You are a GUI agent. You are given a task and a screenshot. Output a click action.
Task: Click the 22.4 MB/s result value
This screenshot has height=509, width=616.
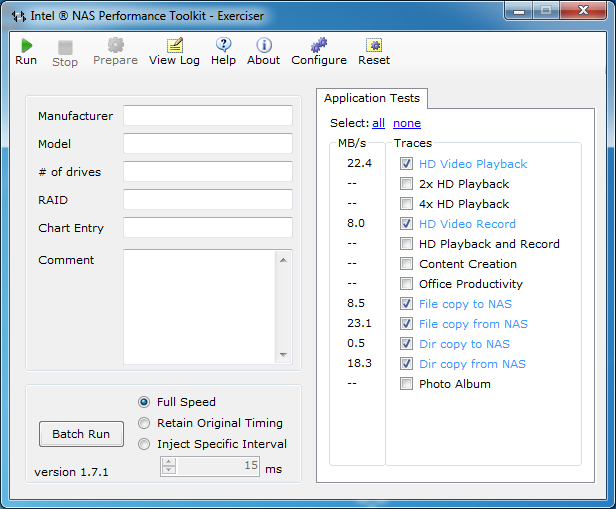(359, 163)
